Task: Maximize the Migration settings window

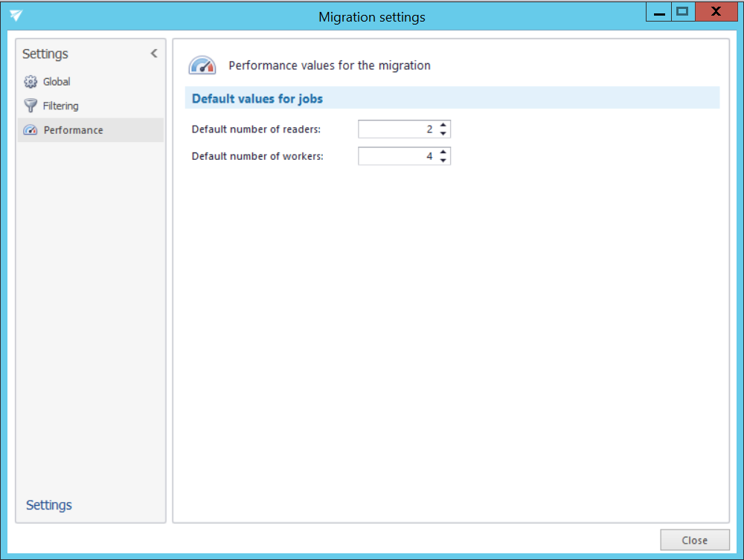Action: pos(682,11)
